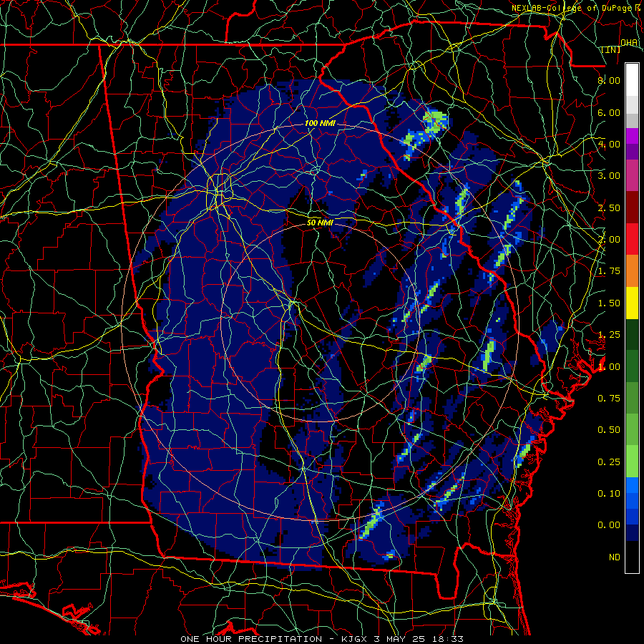Click the 'OHA' product code label

[629, 42]
